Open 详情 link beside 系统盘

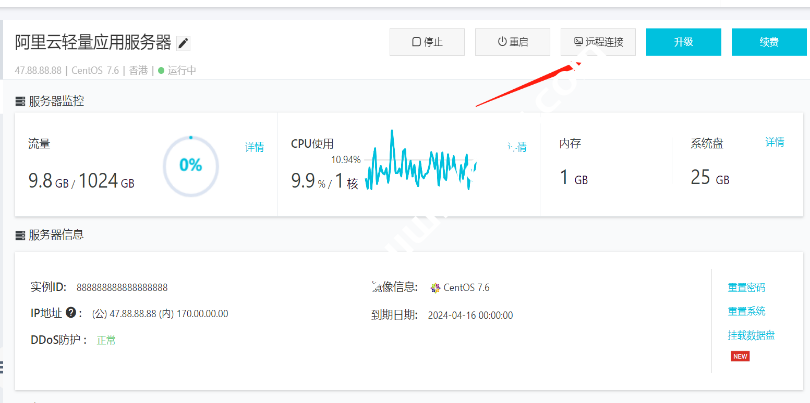[x=774, y=142]
